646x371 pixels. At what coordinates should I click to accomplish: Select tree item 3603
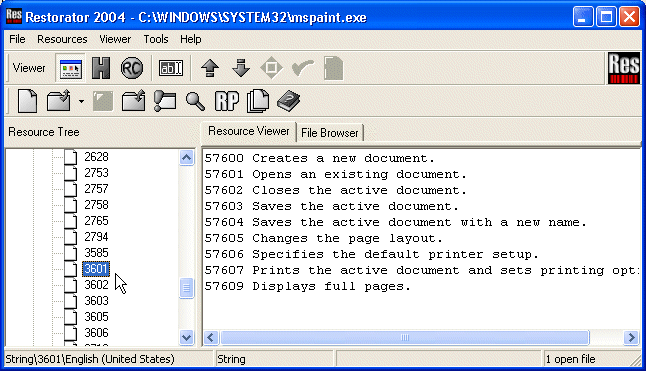(96, 301)
